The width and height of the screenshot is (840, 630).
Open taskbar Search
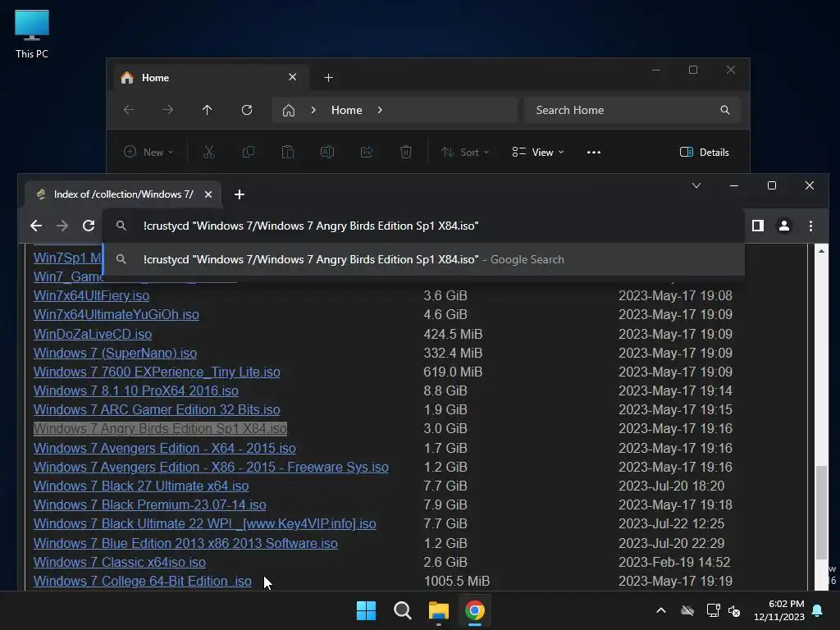[402, 610]
